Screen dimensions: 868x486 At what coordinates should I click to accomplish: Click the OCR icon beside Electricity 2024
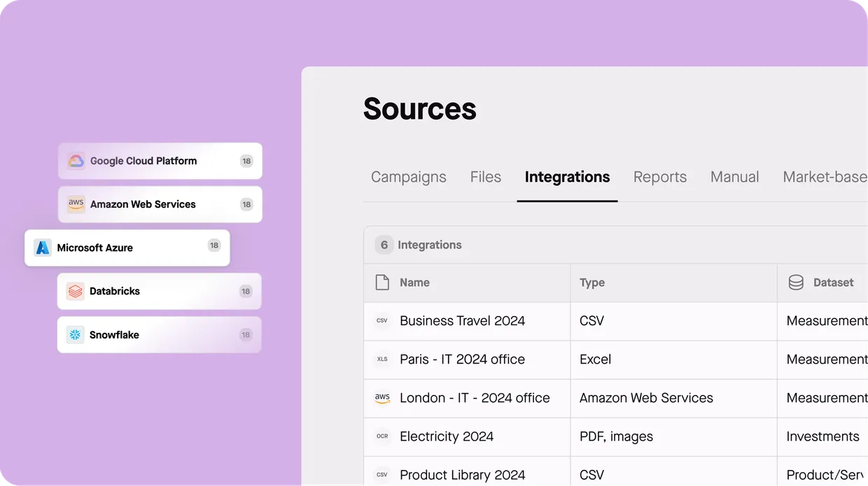pyautogui.click(x=382, y=436)
